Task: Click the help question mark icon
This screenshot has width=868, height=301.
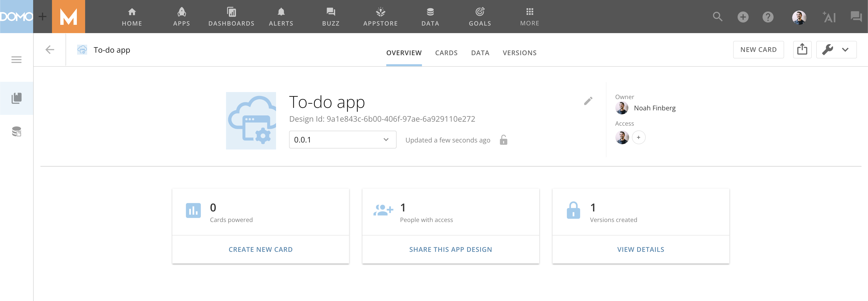Action: coord(768,17)
